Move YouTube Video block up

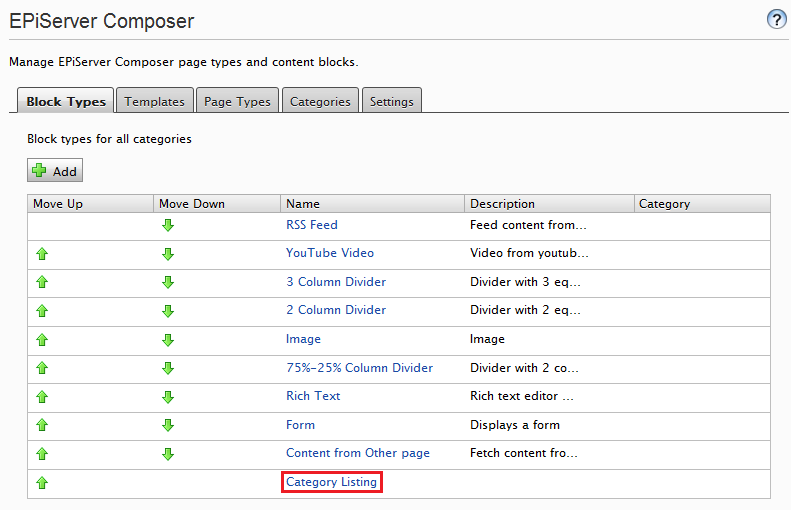click(x=42, y=254)
